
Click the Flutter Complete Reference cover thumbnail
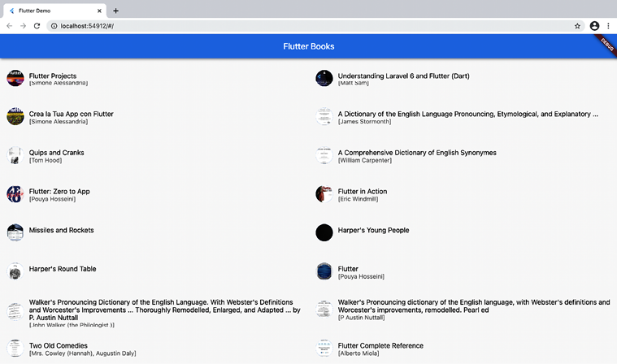(x=324, y=349)
